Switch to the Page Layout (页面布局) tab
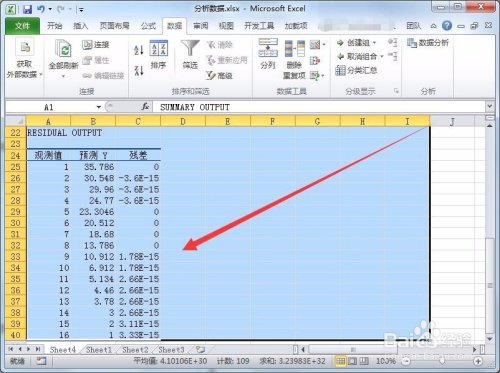Image resolution: width=500 pixels, height=373 pixels. [114, 26]
